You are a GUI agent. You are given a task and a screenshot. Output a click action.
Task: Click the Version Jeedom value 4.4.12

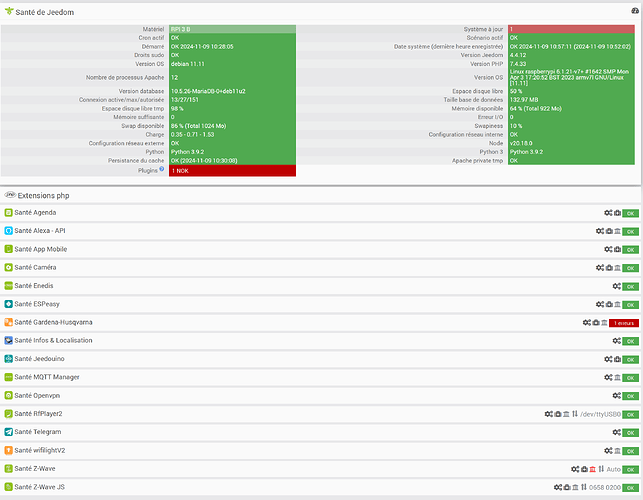518,55
